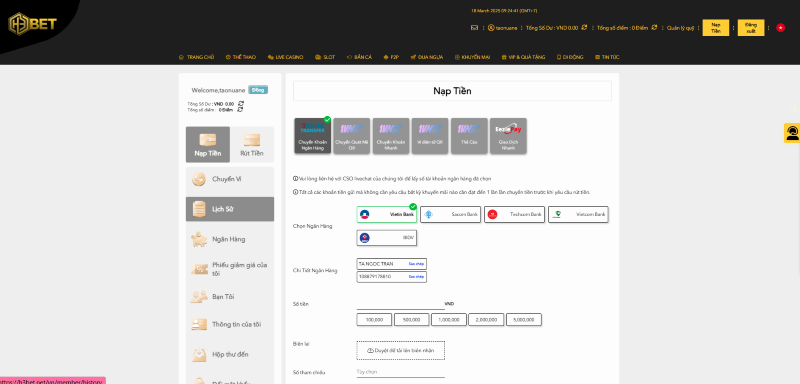Click Đóng button beside welcome text

[x=258, y=90]
